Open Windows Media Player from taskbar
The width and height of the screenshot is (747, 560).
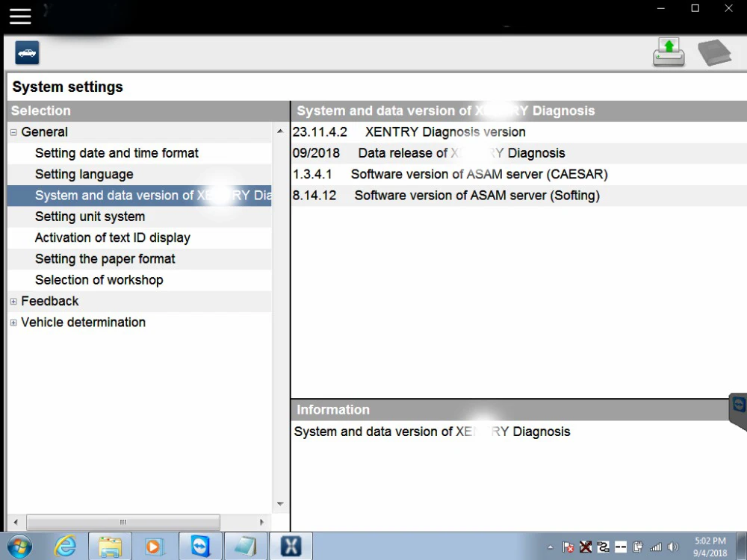click(x=154, y=547)
